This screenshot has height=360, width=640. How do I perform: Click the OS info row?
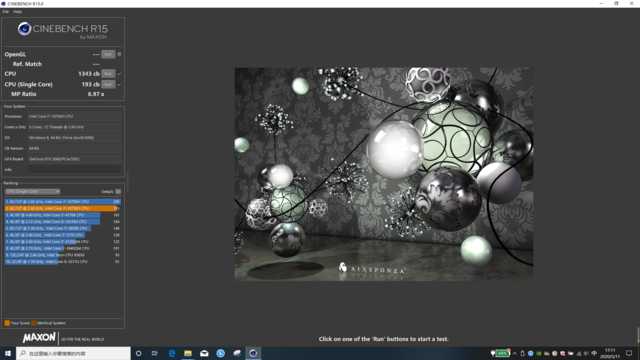(62, 138)
